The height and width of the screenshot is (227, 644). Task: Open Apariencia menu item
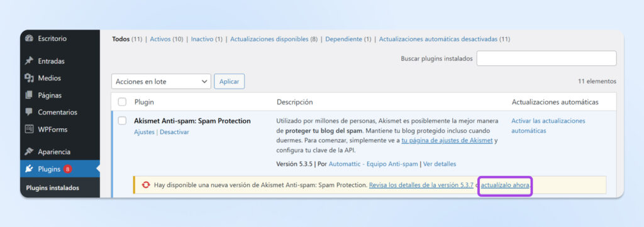tap(54, 152)
